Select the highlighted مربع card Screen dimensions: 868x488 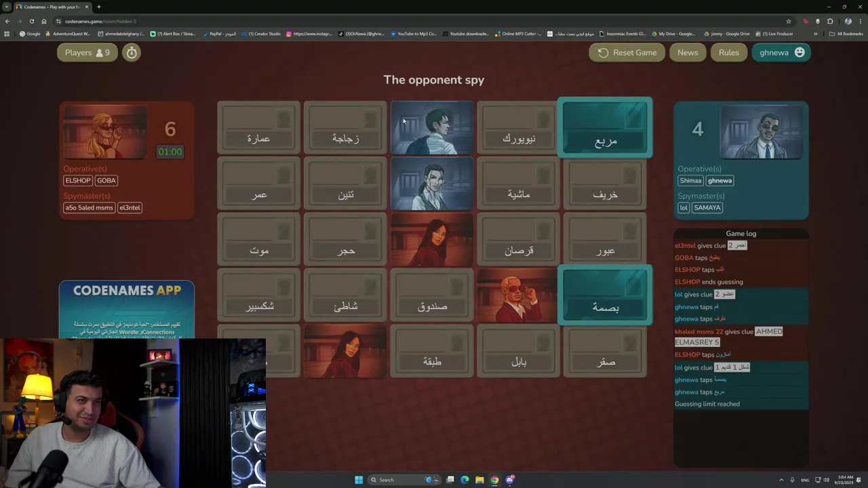[x=605, y=127]
